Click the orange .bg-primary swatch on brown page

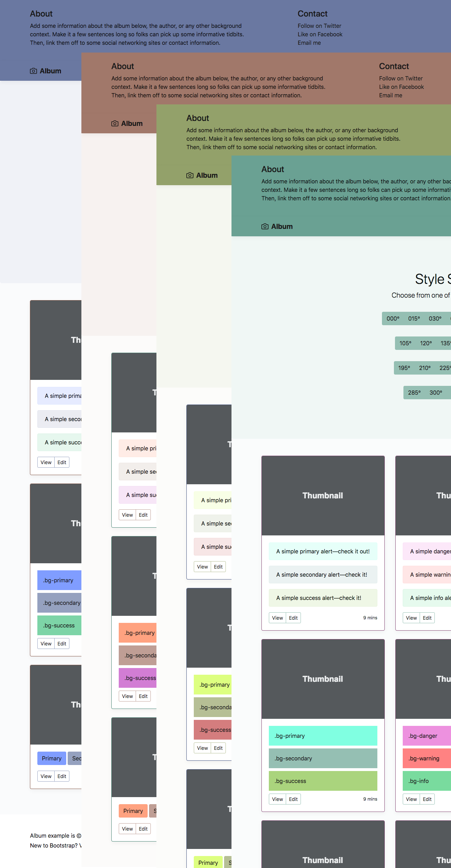click(137, 633)
